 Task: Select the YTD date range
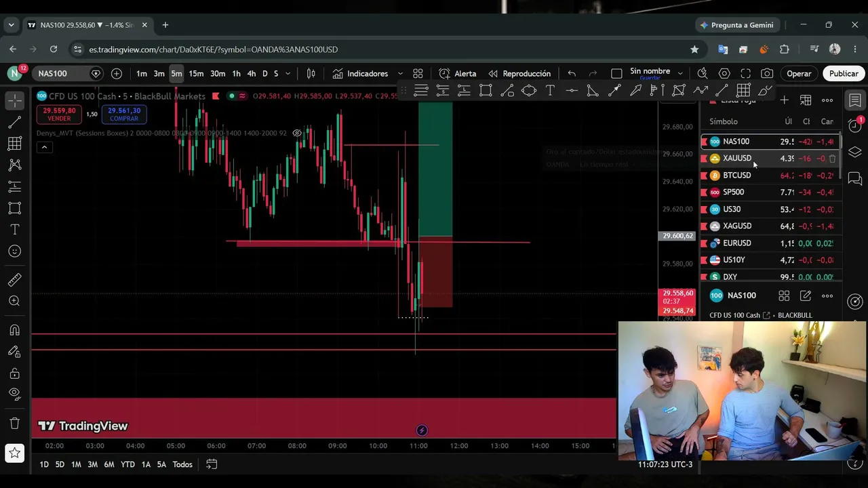tap(127, 464)
